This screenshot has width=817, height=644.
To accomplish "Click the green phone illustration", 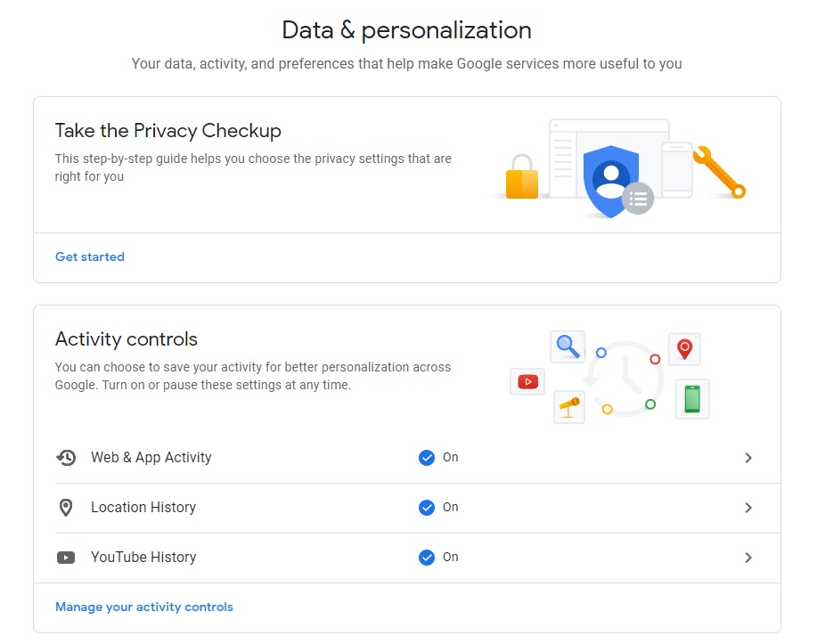I will (692, 398).
